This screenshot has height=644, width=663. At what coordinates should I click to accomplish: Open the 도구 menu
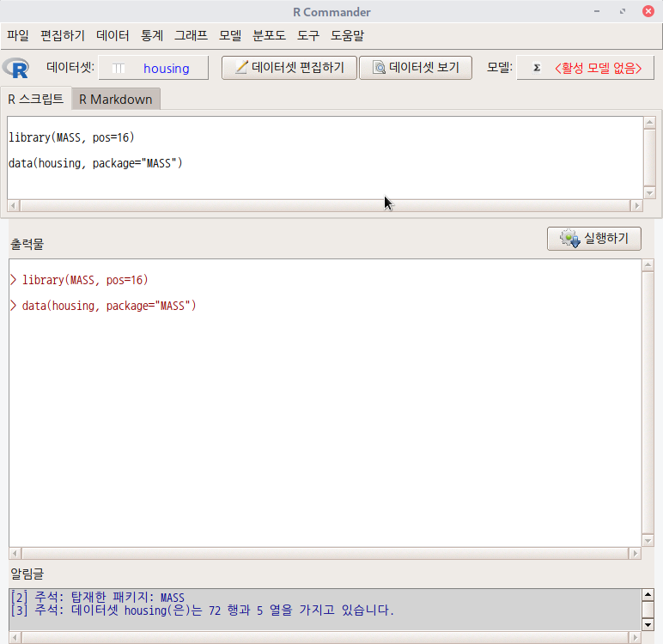tap(307, 35)
